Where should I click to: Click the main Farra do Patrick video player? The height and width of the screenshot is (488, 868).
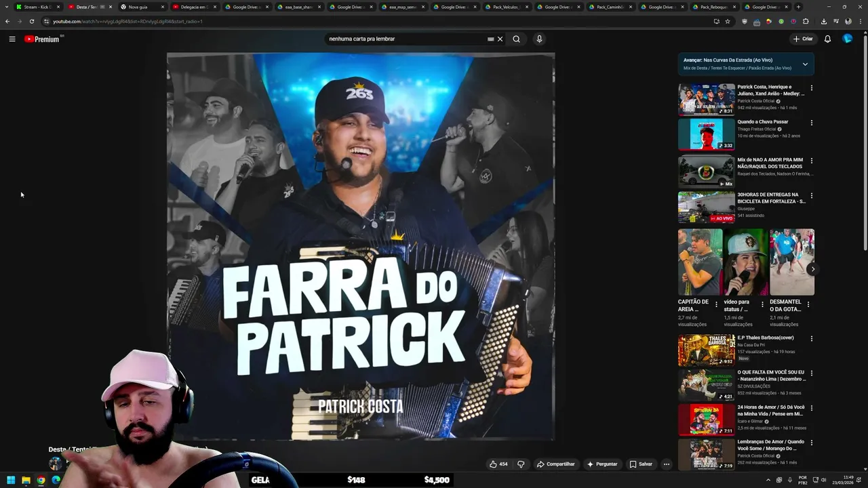(361, 247)
